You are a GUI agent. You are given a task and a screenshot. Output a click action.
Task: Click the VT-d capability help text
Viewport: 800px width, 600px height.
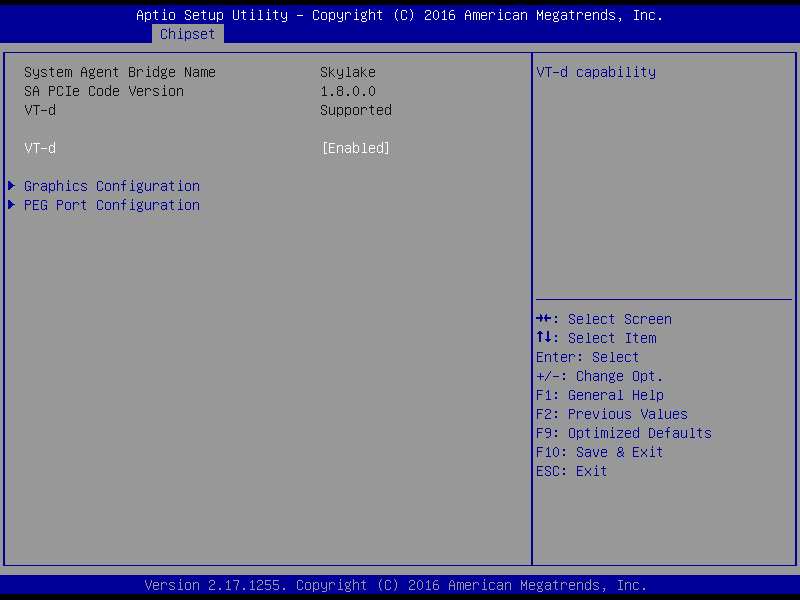(596, 72)
